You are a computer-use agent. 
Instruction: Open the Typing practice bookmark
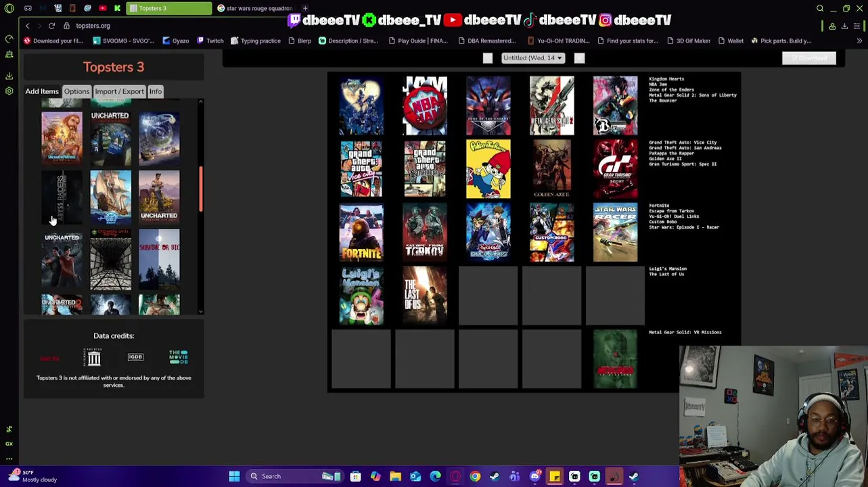pyautogui.click(x=255, y=41)
